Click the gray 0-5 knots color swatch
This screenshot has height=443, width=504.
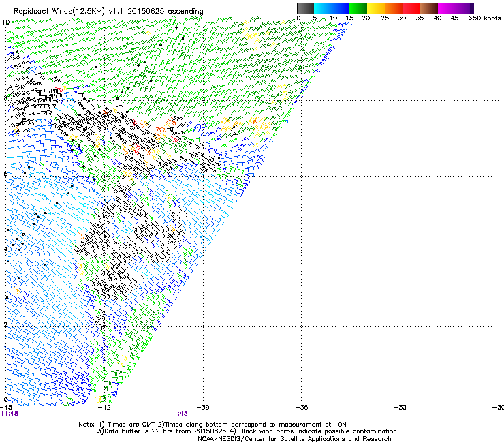(305, 8)
